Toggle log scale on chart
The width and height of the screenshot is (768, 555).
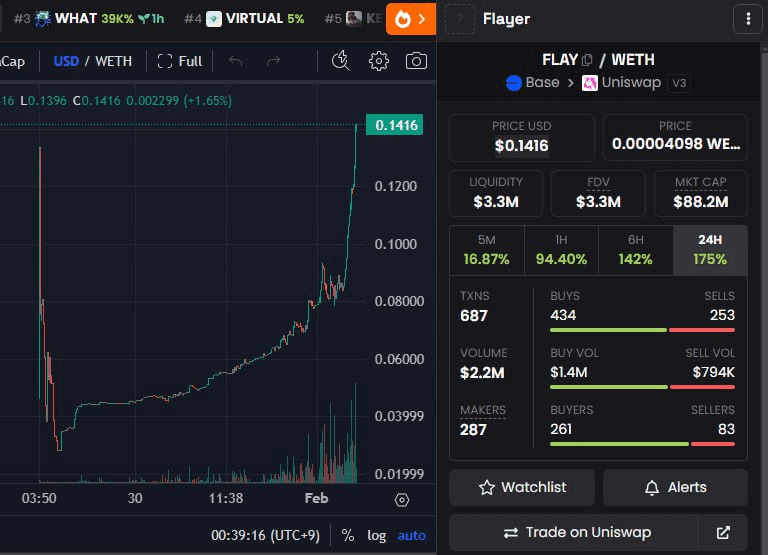pos(377,535)
